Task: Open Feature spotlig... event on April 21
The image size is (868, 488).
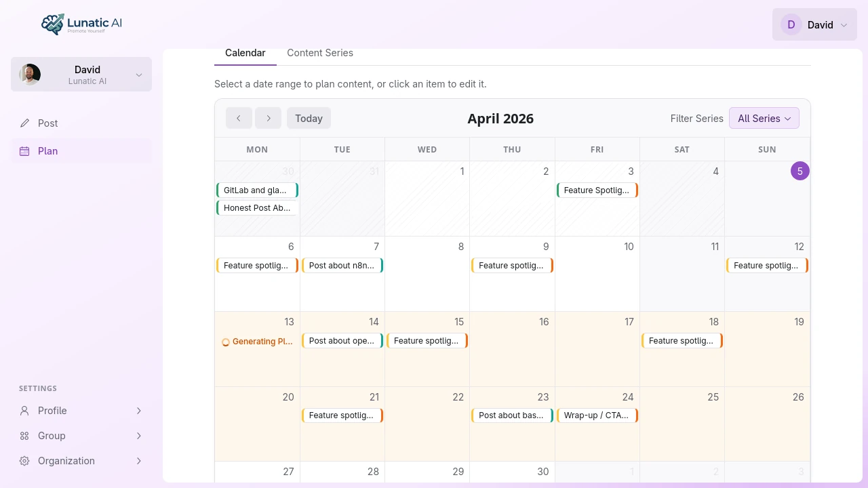Action: (x=342, y=415)
